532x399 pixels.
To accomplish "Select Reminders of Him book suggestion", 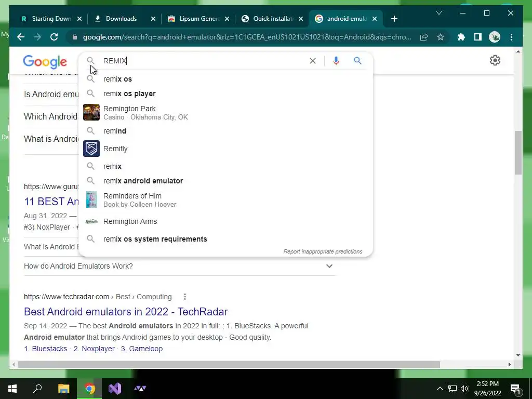I will tap(225, 200).
